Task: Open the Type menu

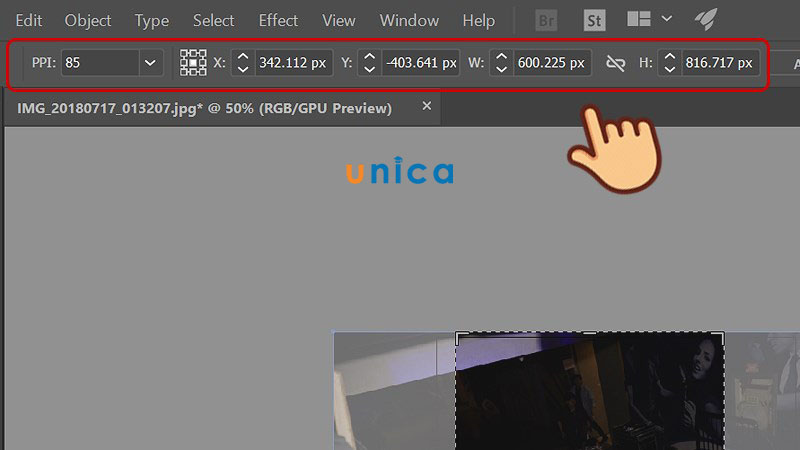Action: tap(152, 20)
